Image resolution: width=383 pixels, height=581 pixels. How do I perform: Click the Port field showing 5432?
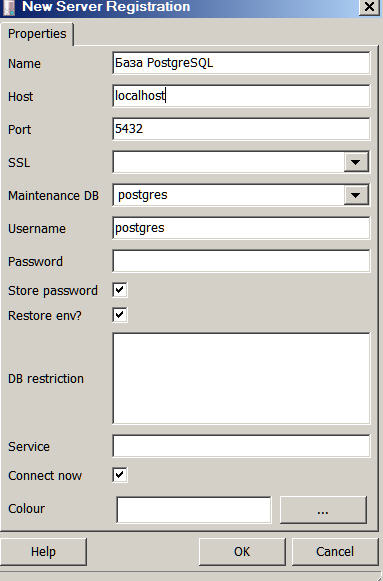click(241, 129)
